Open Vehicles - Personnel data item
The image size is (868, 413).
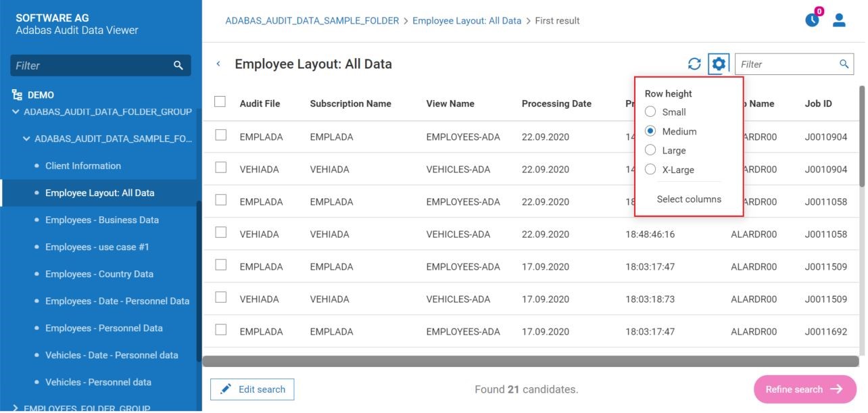[x=98, y=382]
